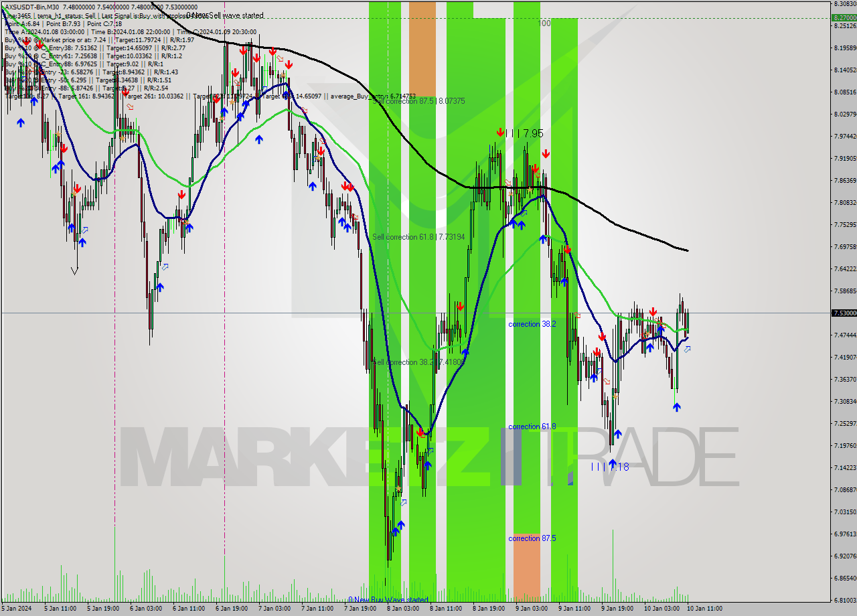Click the 'Sell wave started' label at top
This screenshot has width=857, height=616.
tap(236, 15)
